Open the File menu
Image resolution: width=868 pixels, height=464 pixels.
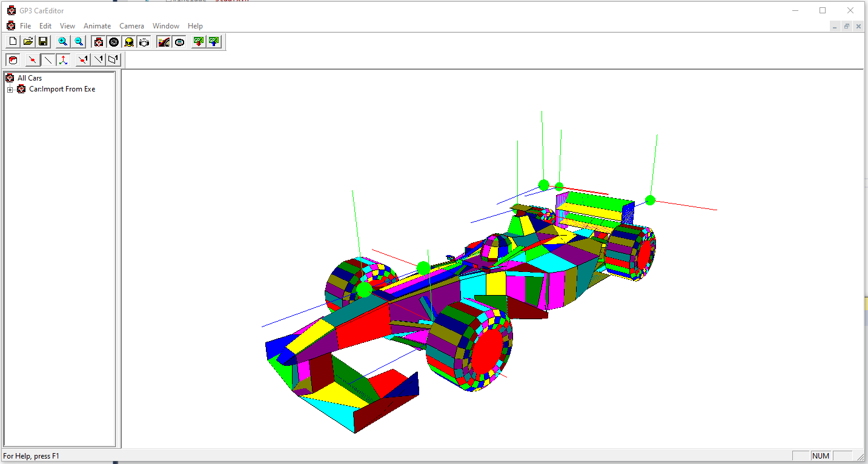pos(25,26)
